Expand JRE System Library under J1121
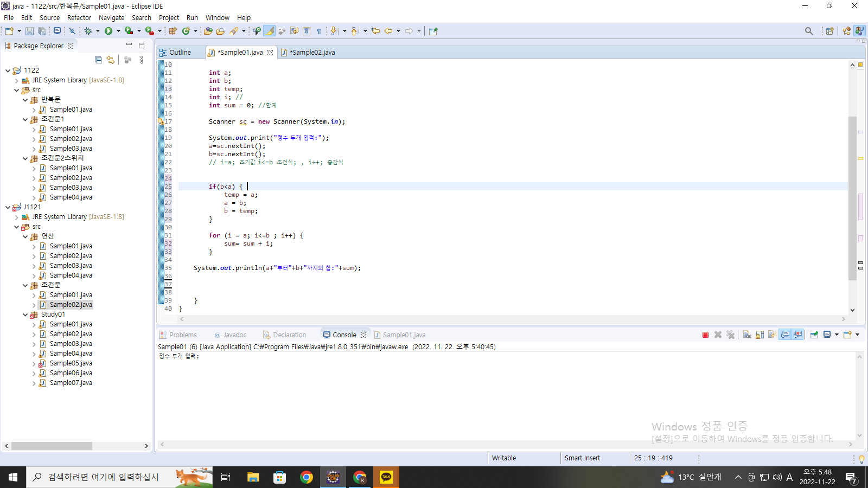Image resolution: width=868 pixels, height=488 pixels. 16,217
